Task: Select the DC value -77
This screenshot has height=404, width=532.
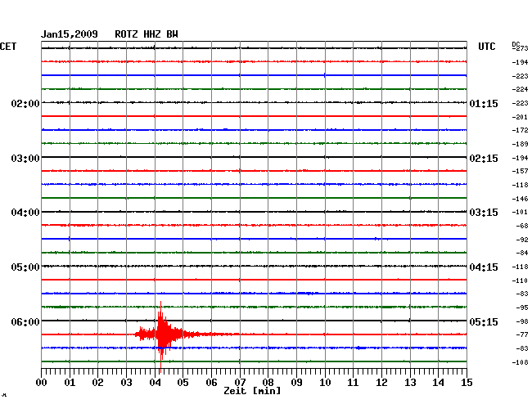Action: pyautogui.click(x=522, y=334)
